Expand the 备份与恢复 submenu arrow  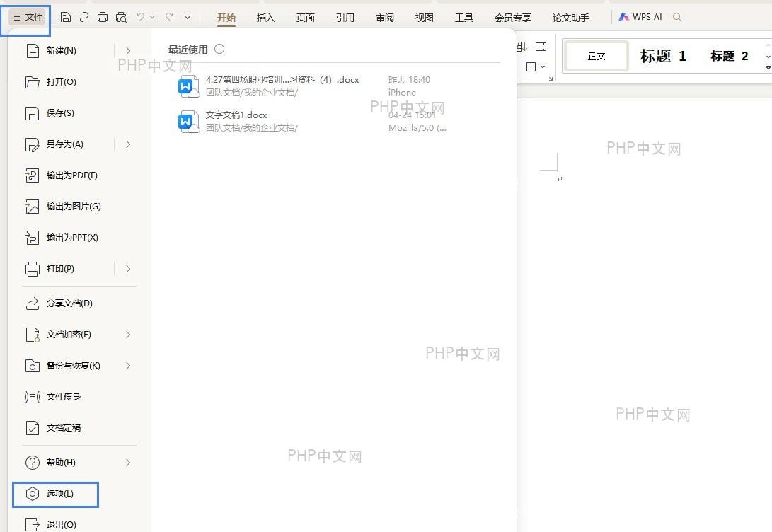(128, 366)
